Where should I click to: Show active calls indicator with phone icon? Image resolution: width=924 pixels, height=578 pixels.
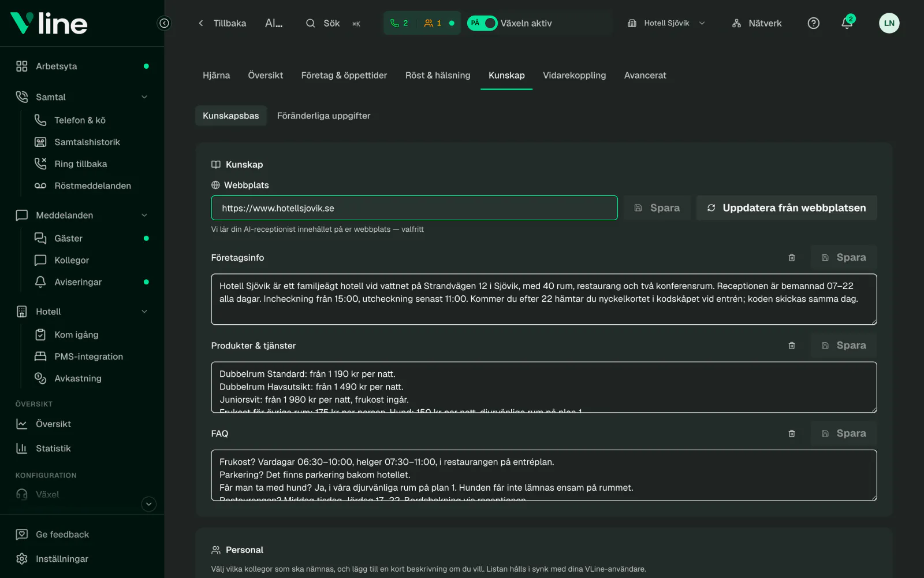pos(399,23)
